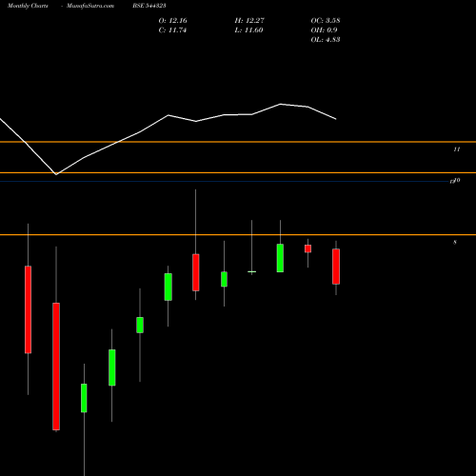Select the close value "C: 11.74"

[172, 30]
